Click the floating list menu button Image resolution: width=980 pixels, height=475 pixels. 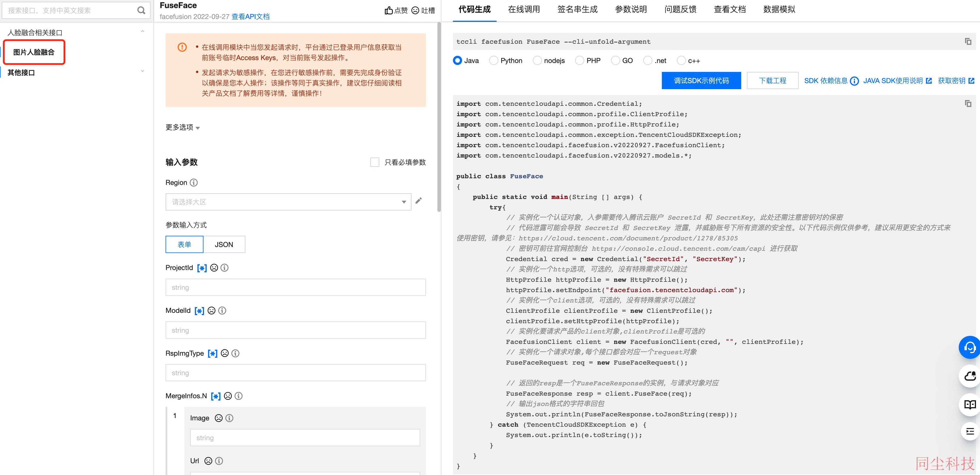click(x=970, y=432)
